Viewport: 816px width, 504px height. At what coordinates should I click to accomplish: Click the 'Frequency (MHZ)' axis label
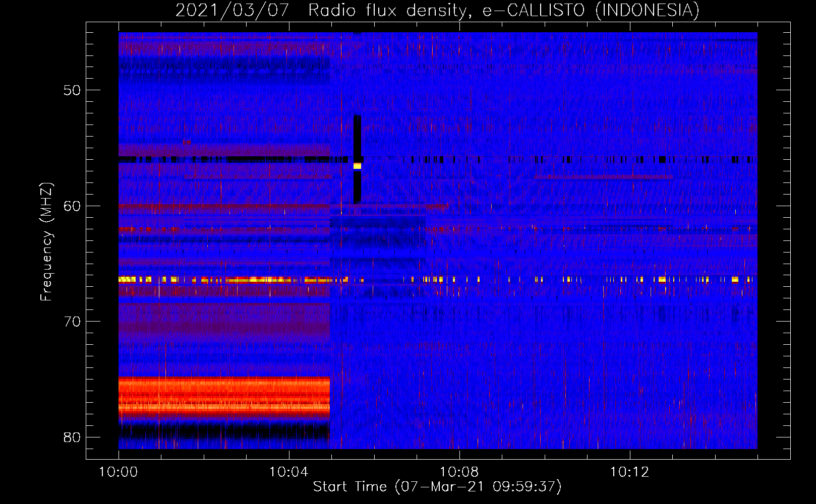[x=46, y=241]
